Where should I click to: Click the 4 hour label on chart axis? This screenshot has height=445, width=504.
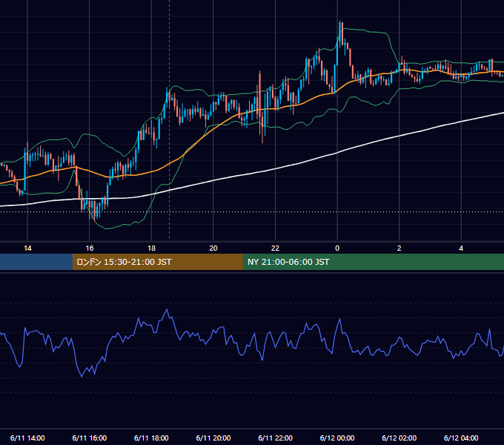(461, 248)
